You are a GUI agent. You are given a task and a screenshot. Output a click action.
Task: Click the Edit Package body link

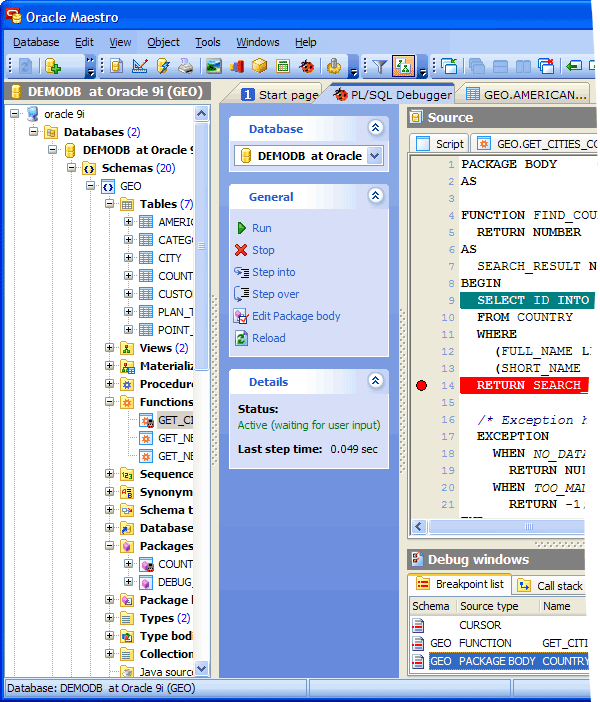click(x=296, y=316)
